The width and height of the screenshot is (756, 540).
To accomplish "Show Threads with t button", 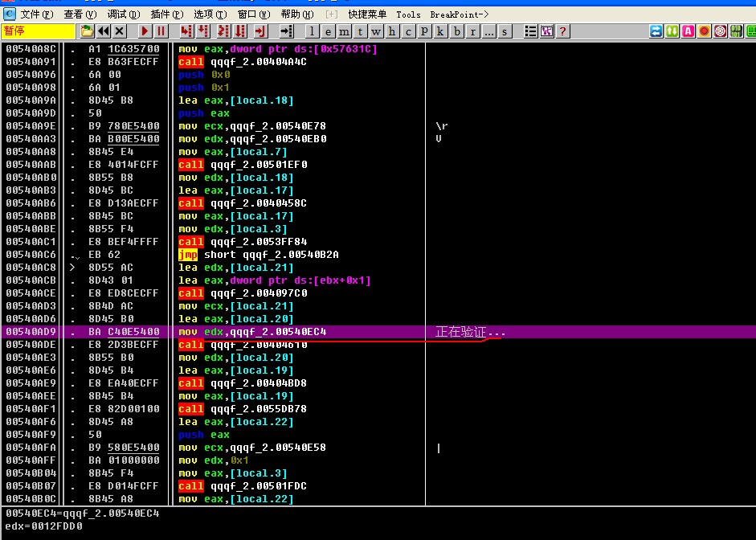I will tap(360, 31).
